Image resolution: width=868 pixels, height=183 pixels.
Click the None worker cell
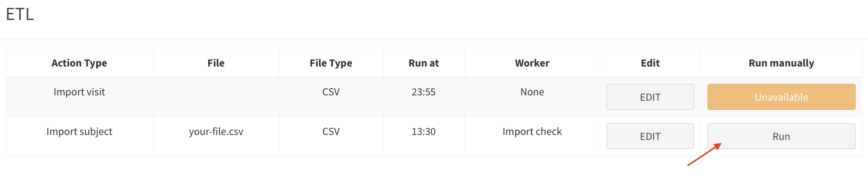(x=532, y=92)
